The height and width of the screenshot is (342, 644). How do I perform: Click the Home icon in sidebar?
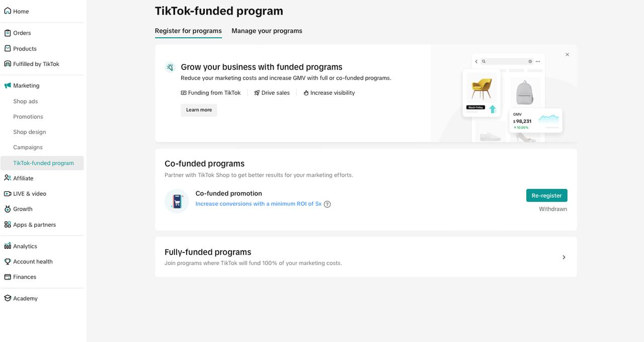pos(8,11)
